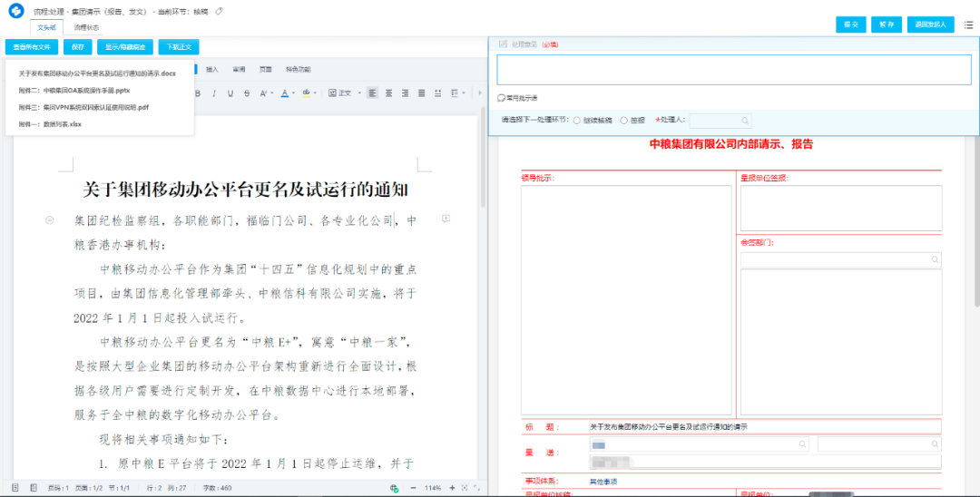
Task: Switch to the 流程状态 tab
Action: 86,27
